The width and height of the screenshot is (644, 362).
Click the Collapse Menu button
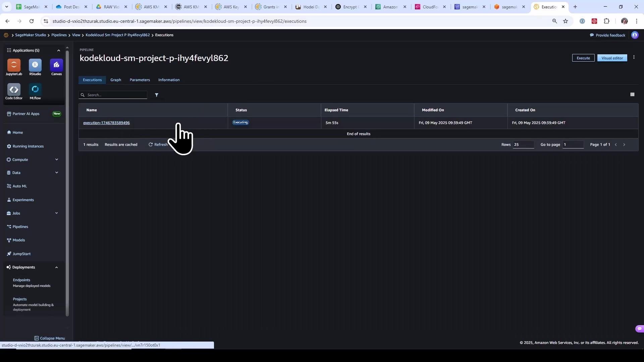[x=50, y=338]
